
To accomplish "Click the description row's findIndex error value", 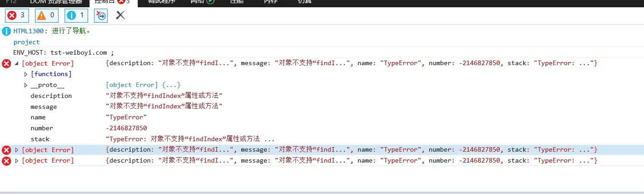I will [x=164, y=96].
